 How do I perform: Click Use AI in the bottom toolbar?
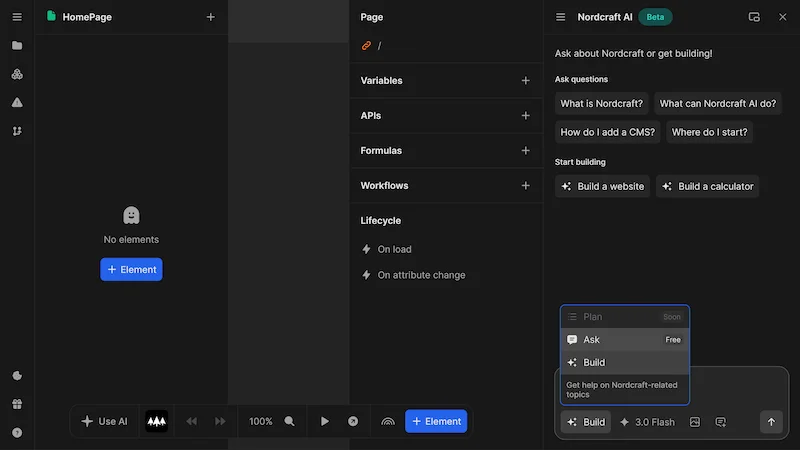pyautogui.click(x=105, y=421)
